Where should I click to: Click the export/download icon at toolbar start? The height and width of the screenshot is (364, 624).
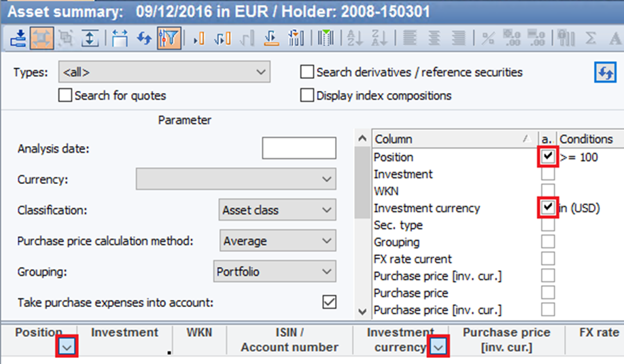coord(18,39)
